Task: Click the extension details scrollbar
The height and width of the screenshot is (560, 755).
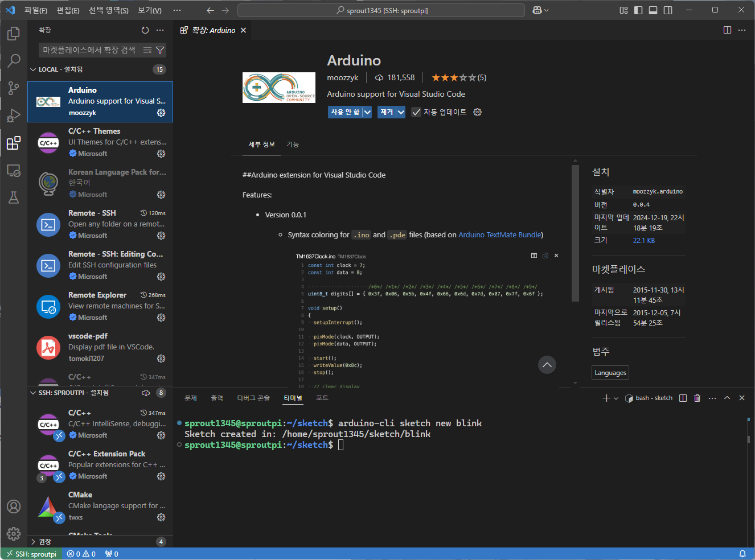Action: (575, 233)
